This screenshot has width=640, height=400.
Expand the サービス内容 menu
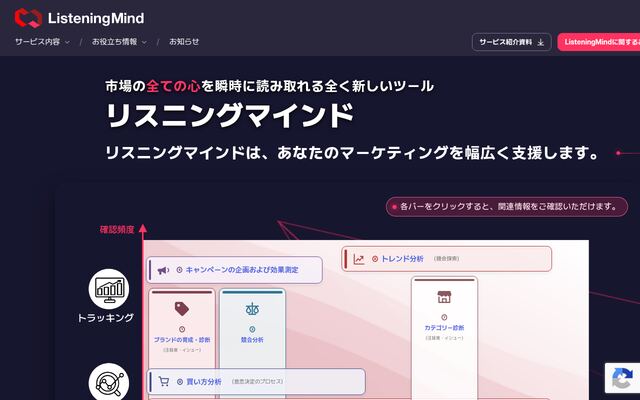tap(42, 42)
